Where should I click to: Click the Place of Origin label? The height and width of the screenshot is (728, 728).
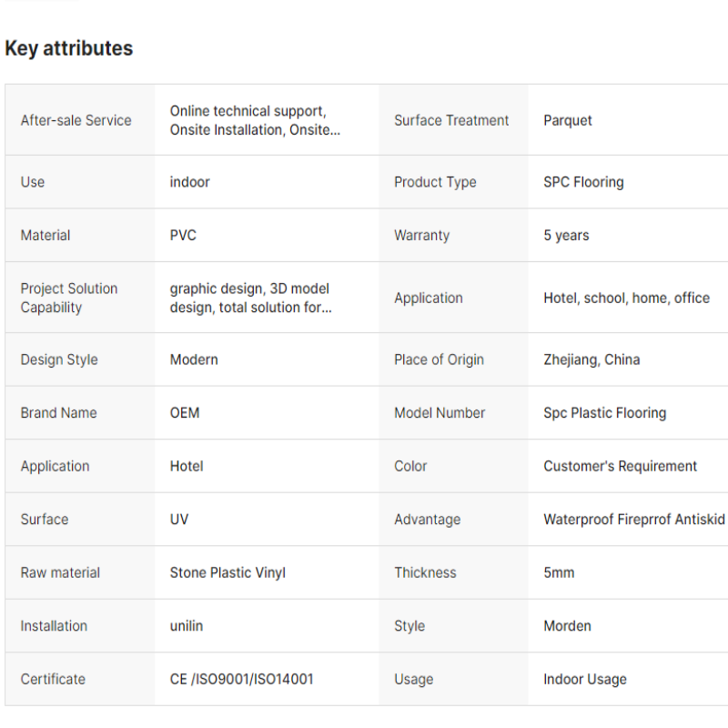439,359
